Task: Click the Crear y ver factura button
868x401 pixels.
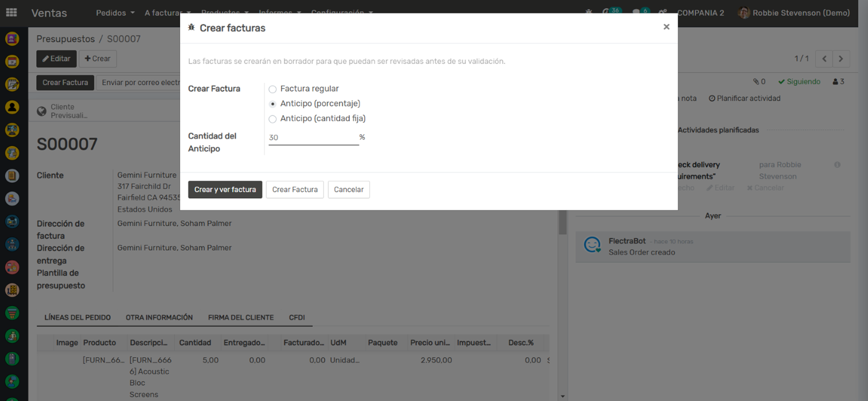Action: coord(225,190)
